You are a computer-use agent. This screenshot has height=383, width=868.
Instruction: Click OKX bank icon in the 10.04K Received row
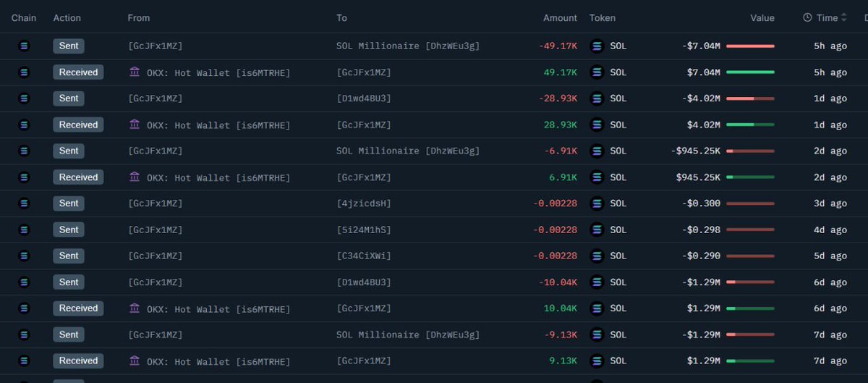[x=135, y=308]
